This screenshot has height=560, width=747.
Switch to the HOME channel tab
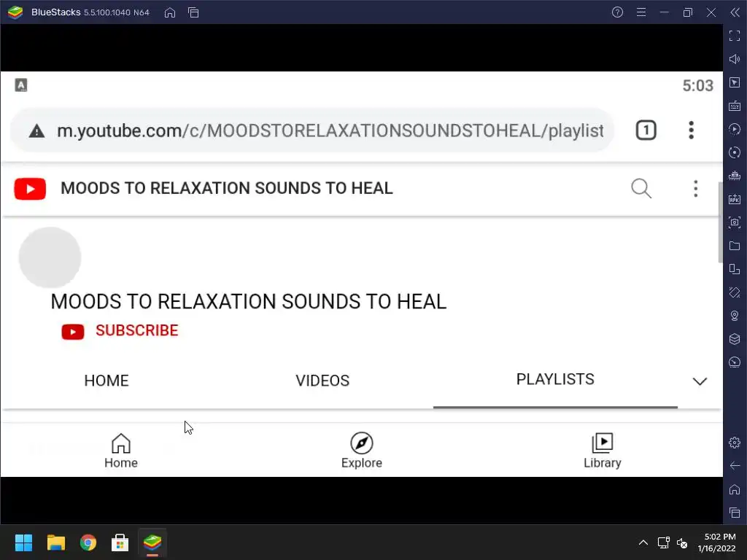point(107,381)
